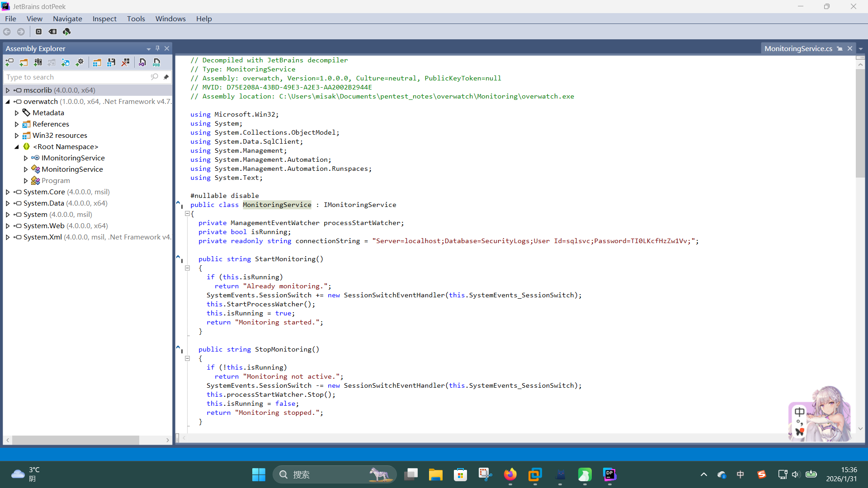Select the References node under overwatch
The width and height of the screenshot is (868, 488).
point(51,124)
